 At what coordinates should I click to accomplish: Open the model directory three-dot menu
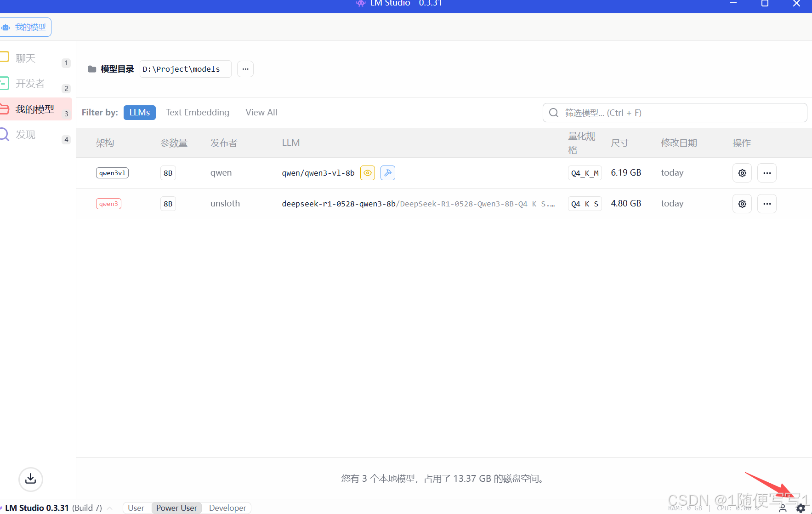coord(245,69)
